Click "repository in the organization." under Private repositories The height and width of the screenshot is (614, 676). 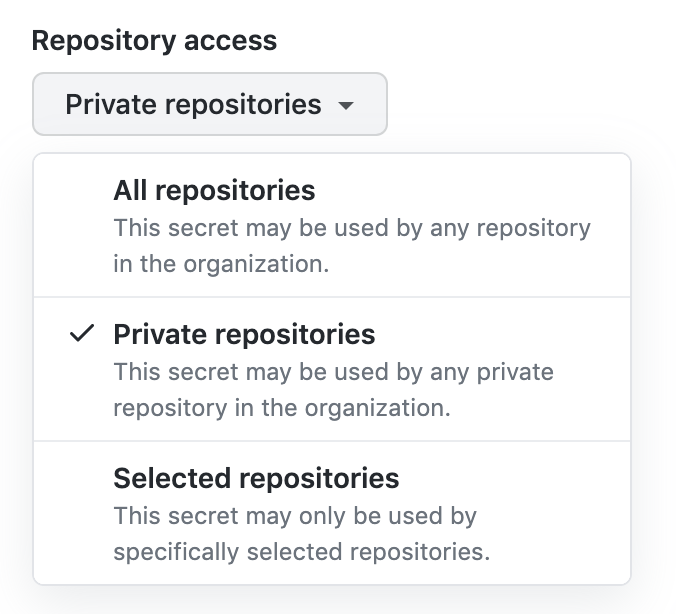281,409
